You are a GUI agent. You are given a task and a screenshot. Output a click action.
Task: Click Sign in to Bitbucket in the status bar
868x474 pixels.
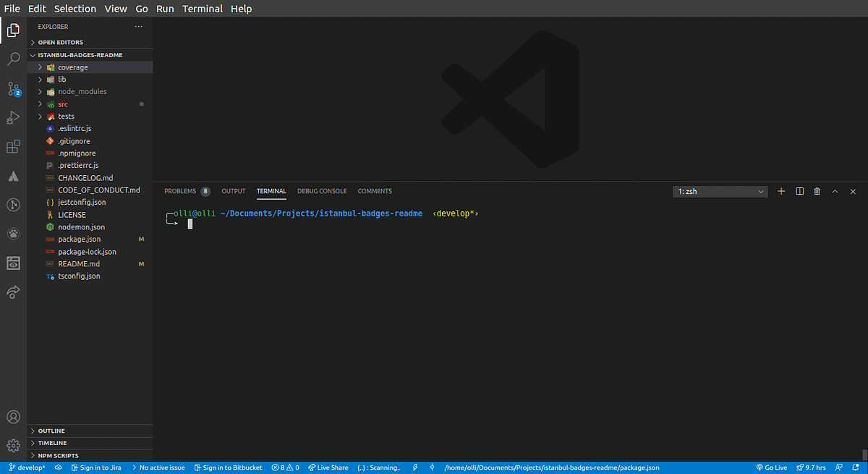tap(228, 467)
